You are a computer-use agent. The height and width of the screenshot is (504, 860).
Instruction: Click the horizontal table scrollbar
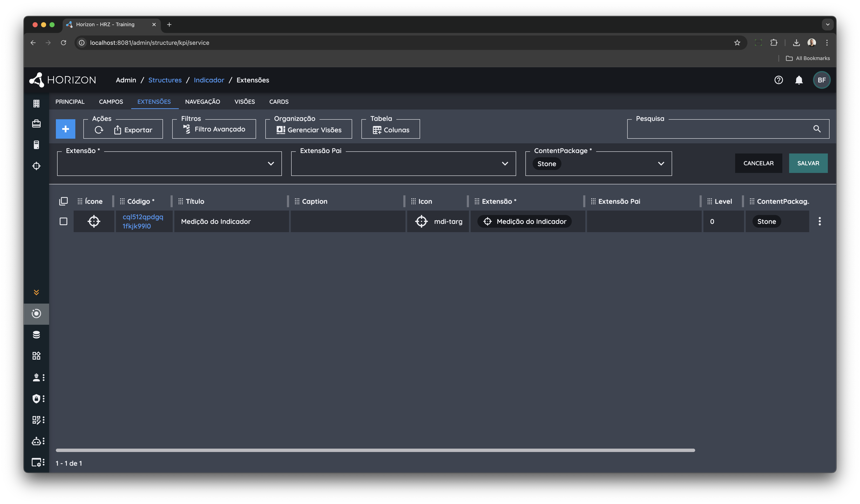pos(375,451)
